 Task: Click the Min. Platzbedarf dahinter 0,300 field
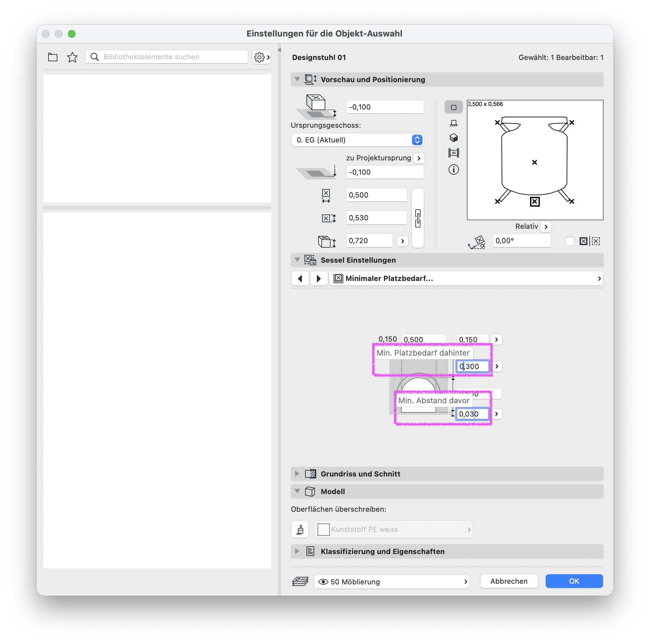(x=472, y=366)
